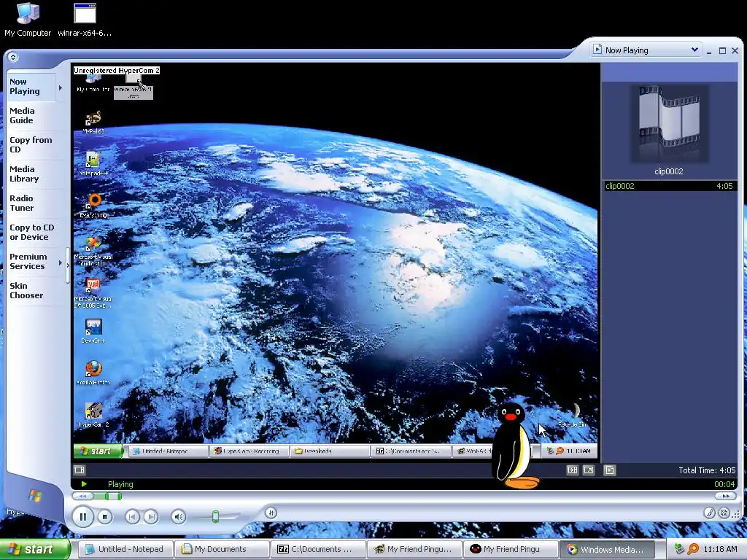
Task: Select the winrar-x64 desktop file icon
Action: click(85, 20)
